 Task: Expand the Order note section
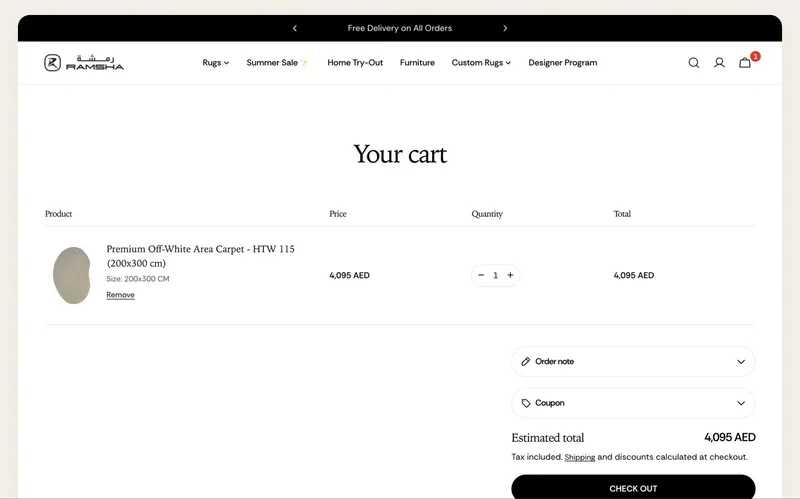click(x=633, y=362)
